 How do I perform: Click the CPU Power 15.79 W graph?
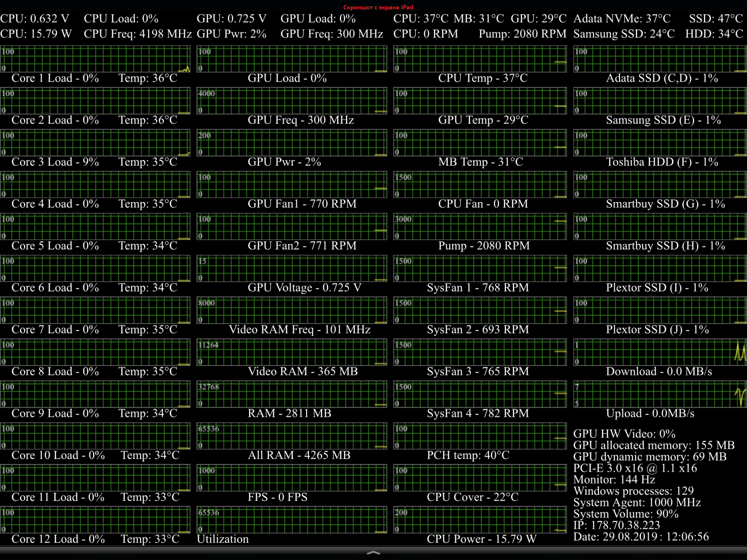(480, 520)
